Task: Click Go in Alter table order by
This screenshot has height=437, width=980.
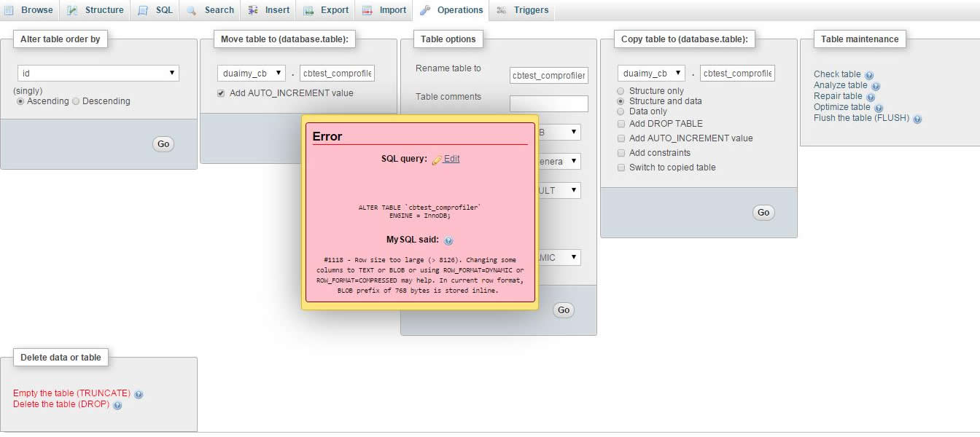Action: 163,144
